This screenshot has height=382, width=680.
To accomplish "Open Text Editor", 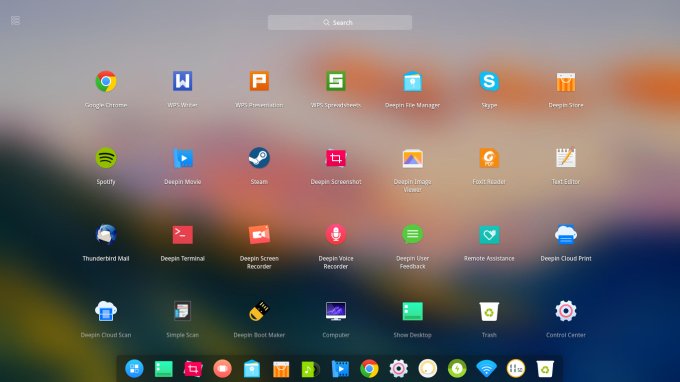I will pos(566,158).
